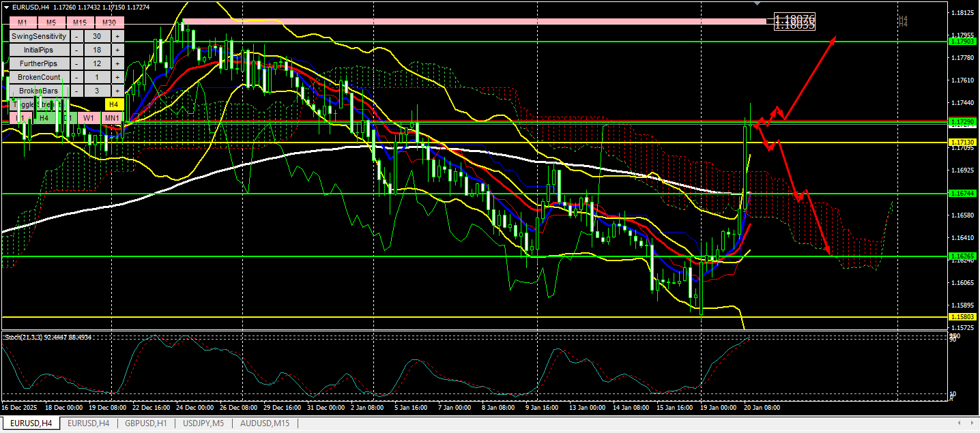Screen dimensions: 980x433
Task: Switch to the W1 timeframe
Action: click(89, 118)
